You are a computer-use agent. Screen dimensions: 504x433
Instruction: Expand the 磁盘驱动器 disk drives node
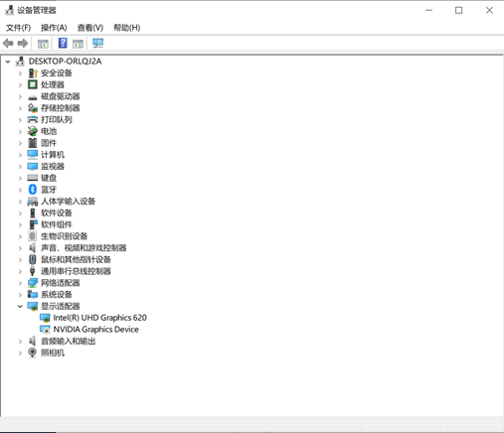coord(20,96)
